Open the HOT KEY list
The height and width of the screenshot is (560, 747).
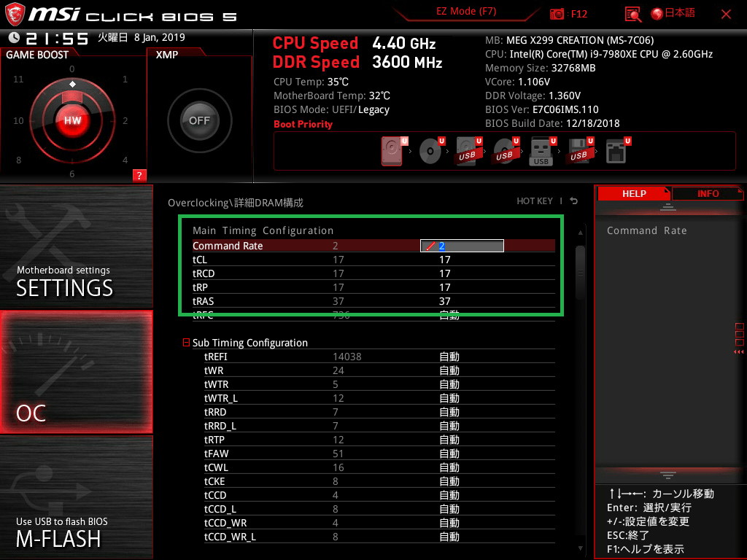(535, 201)
